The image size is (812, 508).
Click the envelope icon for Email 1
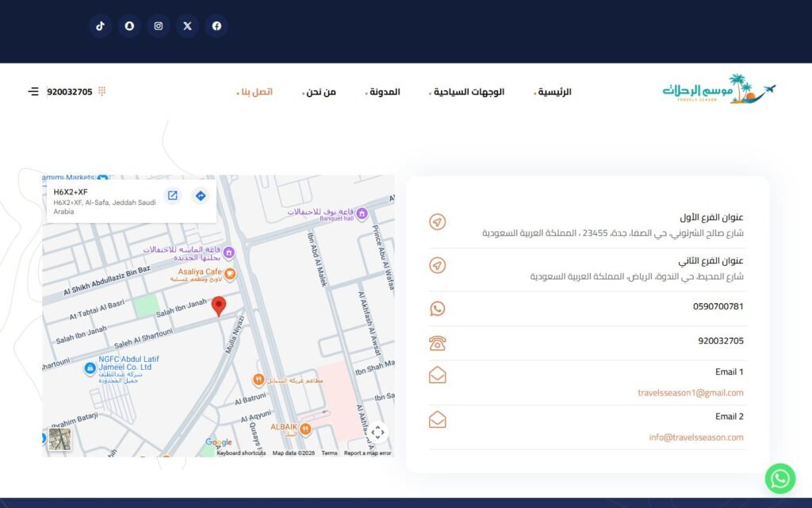[x=438, y=375]
